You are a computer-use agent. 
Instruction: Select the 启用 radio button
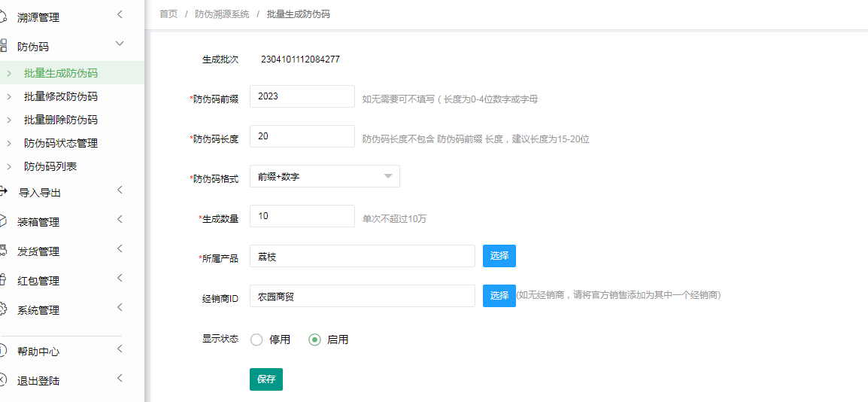coord(315,340)
